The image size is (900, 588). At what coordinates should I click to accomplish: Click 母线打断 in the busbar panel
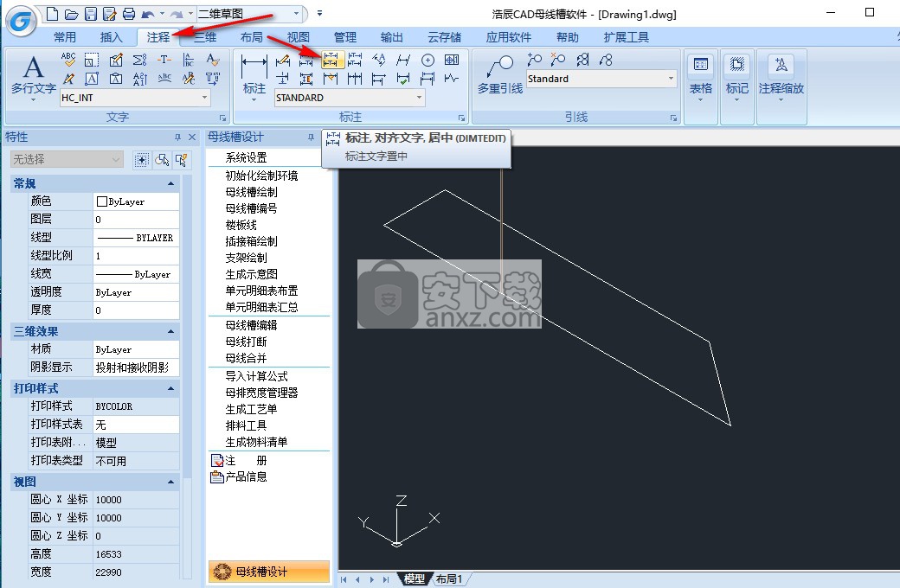click(247, 342)
